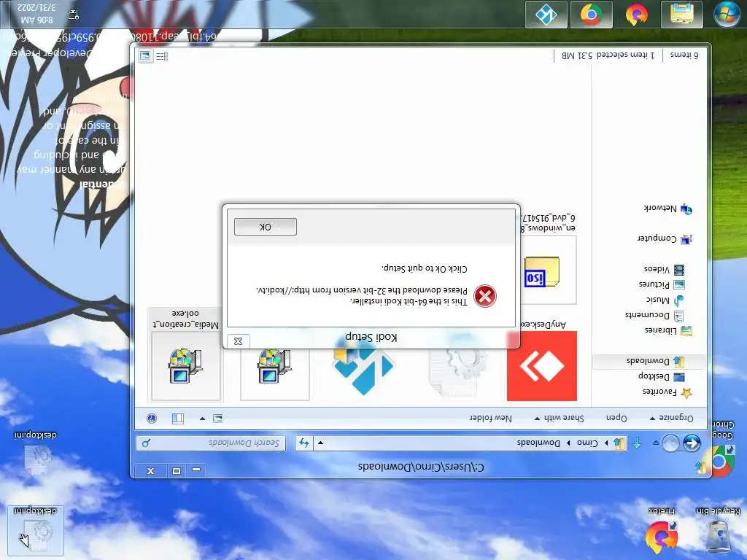Select the Google Chrome desktop shortcut
747x560 pixels.
[x=723, y=450]
